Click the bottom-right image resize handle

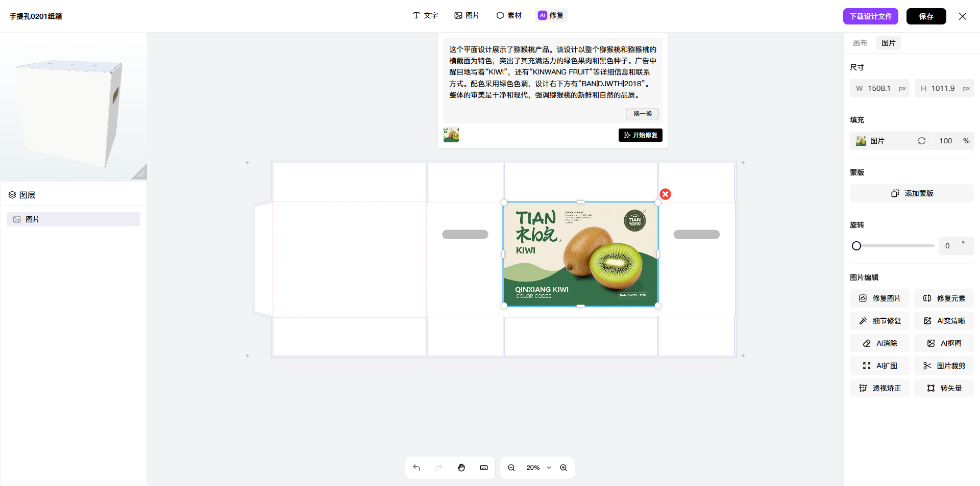pos(658,306)
